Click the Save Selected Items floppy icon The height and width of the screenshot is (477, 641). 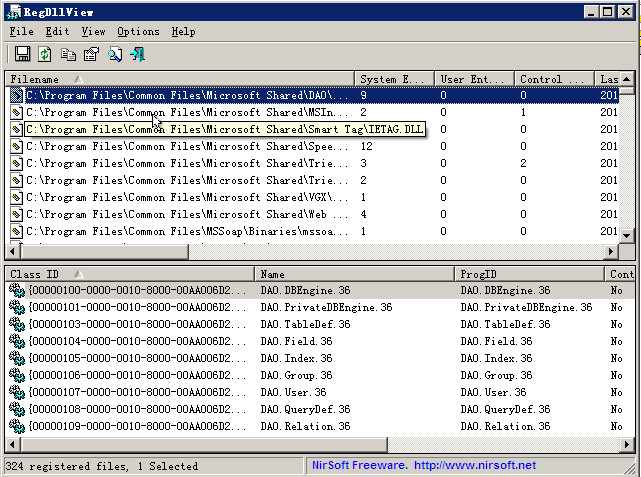(x=22, y=54)
